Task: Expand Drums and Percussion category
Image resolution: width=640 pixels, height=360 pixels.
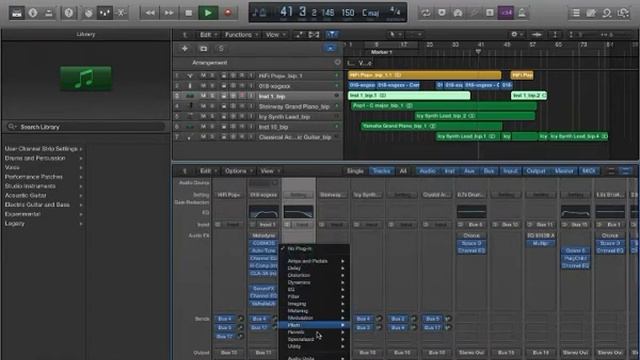Action: pyautogui.click(x=43, y=158)
